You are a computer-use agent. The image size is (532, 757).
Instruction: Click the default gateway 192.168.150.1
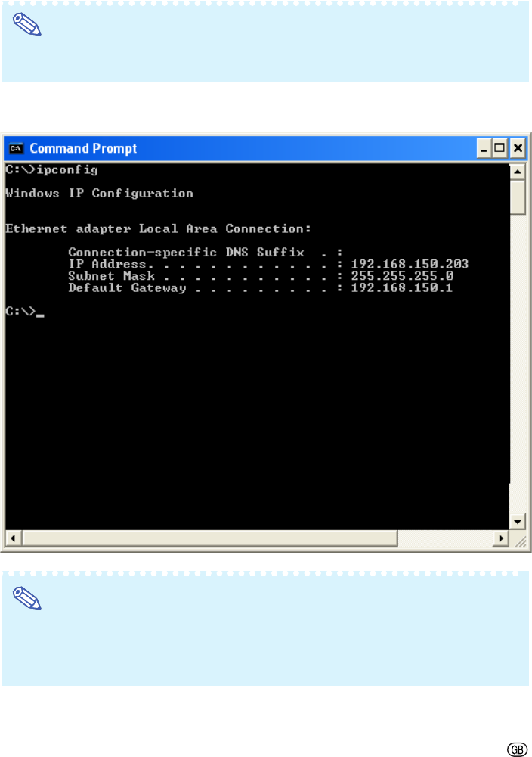click(x=402, y=287)
